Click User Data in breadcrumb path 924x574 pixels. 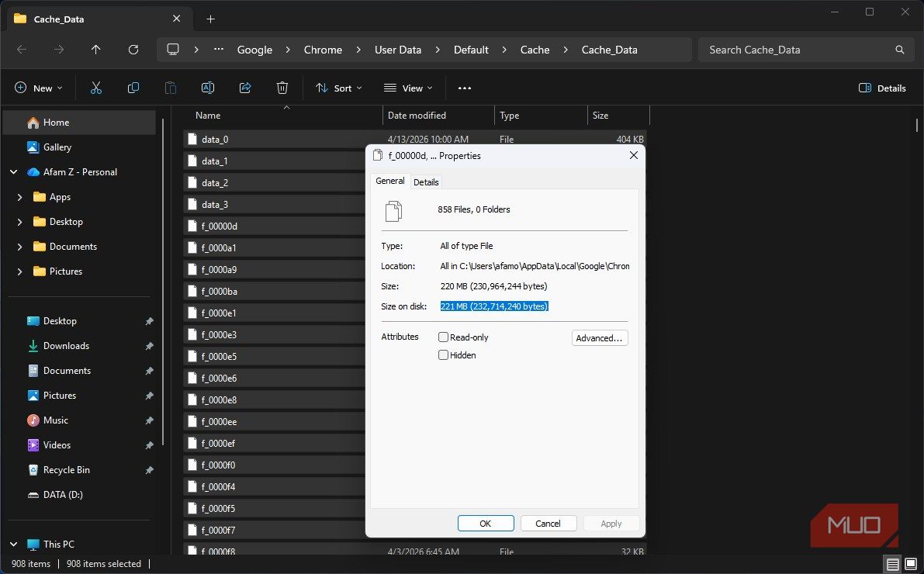pos(398,50)
